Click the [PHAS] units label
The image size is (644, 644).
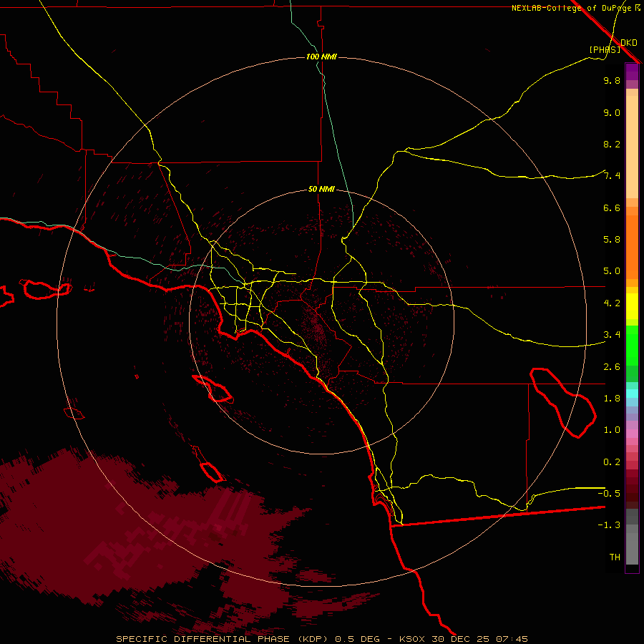(605, 49)
